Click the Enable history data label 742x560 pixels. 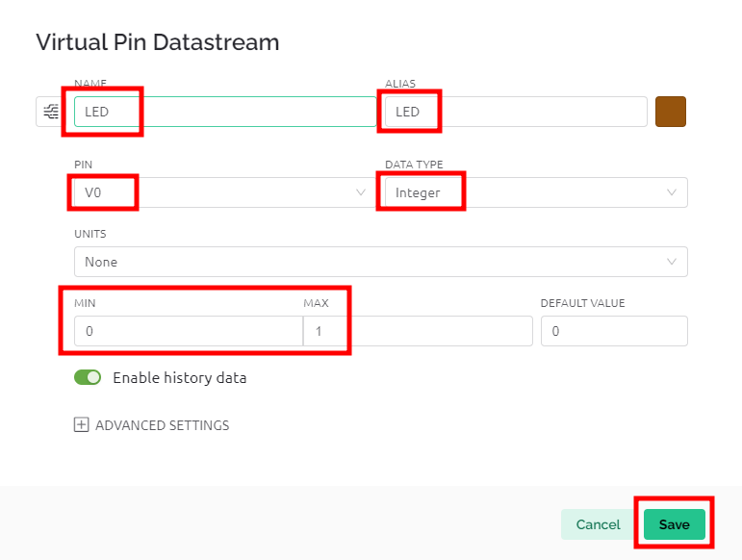[x=180, y=378]
